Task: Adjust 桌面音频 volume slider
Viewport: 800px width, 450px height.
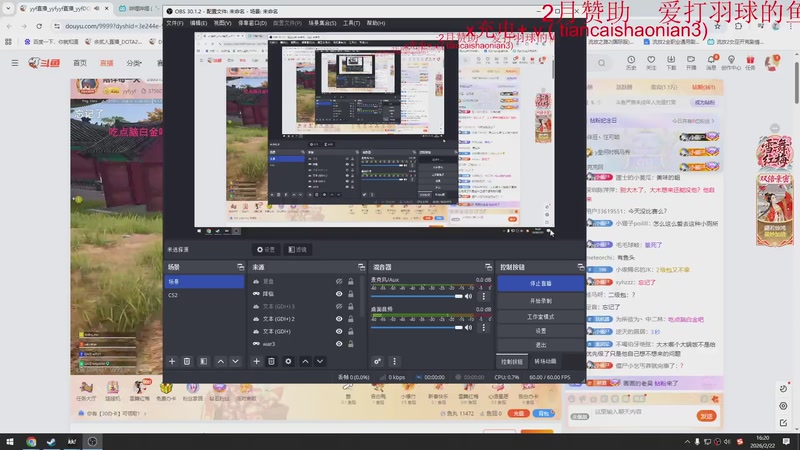Action: [x=416, y=328]
